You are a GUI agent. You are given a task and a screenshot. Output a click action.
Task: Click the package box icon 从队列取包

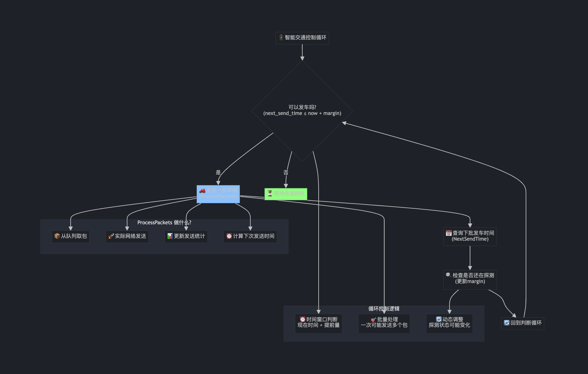pos(57,236)
